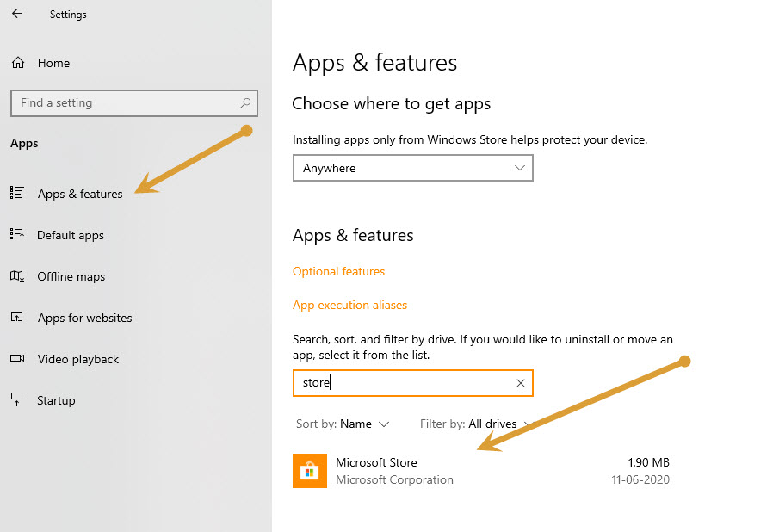Image resolution: width=779 pixels, height=532 pixels.
Task: Go to Home in Settings sidebar
Action: 53,63
